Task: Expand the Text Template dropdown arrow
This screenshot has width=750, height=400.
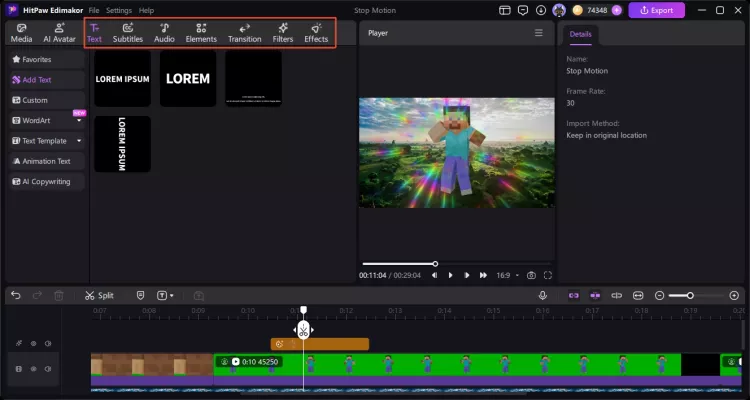Action: (x=79, y=141)
